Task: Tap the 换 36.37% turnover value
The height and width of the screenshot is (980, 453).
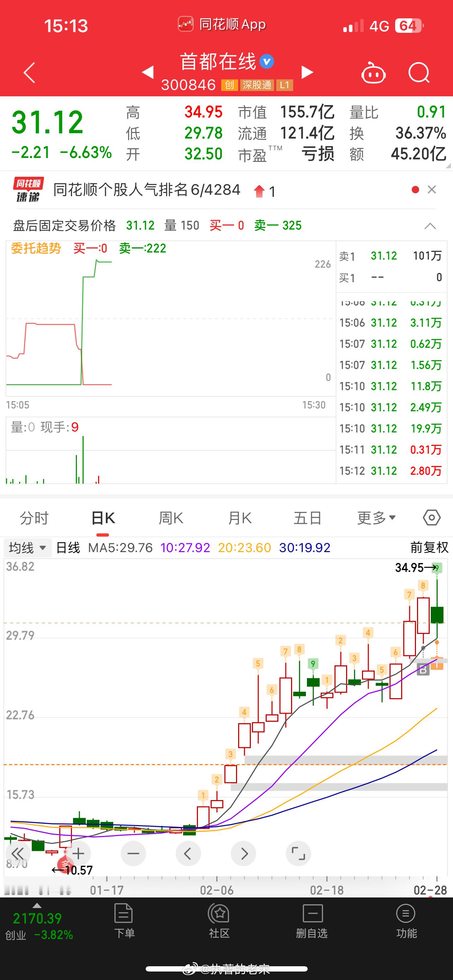Action: point(421,133)
